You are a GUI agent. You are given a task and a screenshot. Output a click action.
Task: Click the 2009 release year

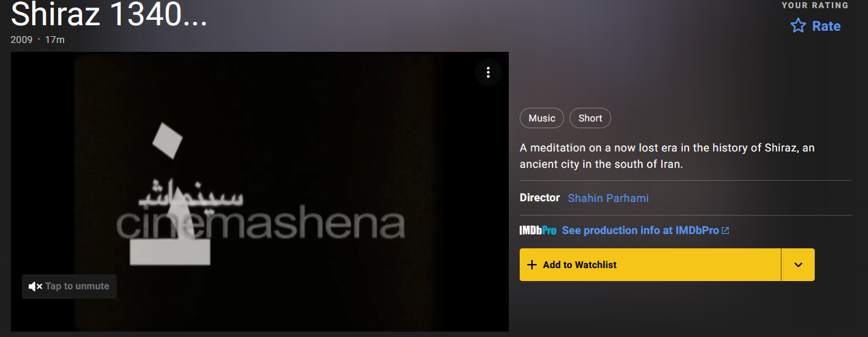tap(21, 40)
